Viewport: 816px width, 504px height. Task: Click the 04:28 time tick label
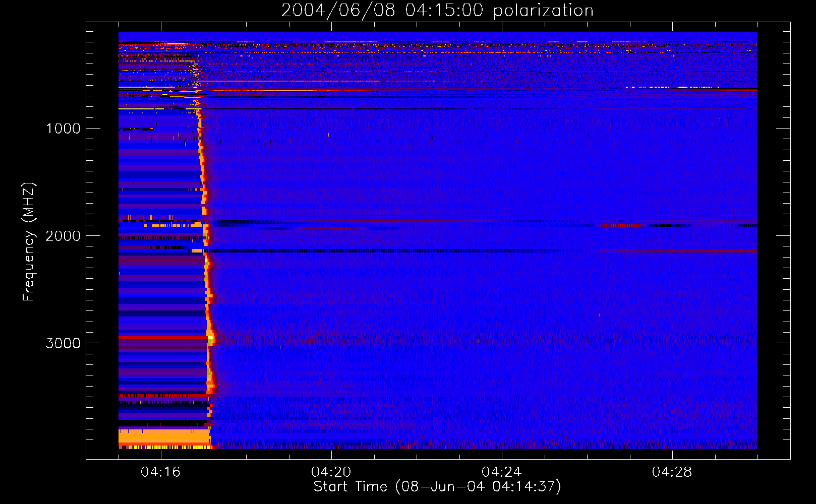coord(672,472)
